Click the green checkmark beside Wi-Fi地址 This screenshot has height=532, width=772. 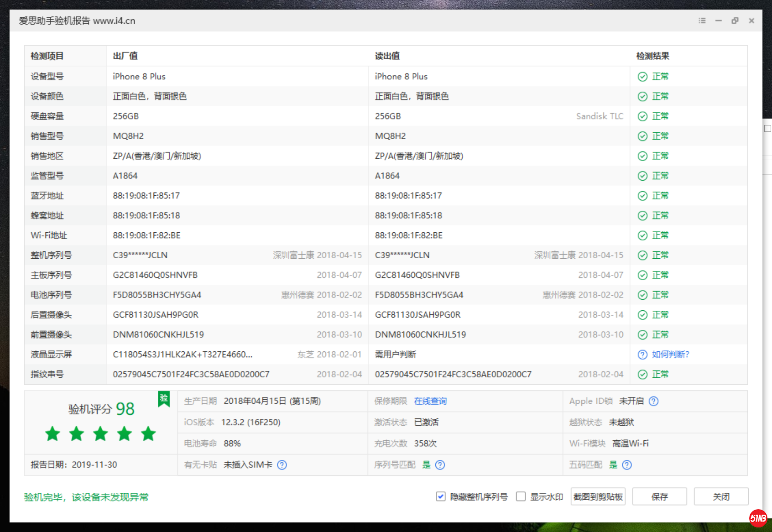click(x=642, y=235)
